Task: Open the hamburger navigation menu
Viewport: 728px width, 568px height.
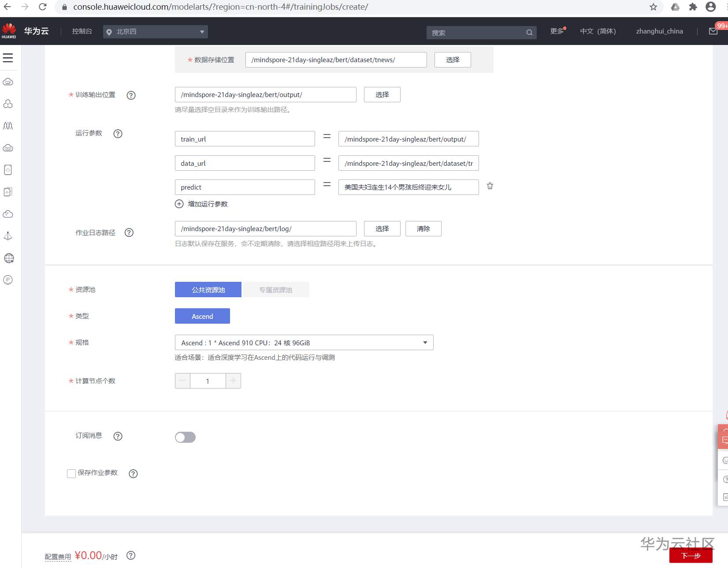Action: pyautogui.click(x=8, y=58)
